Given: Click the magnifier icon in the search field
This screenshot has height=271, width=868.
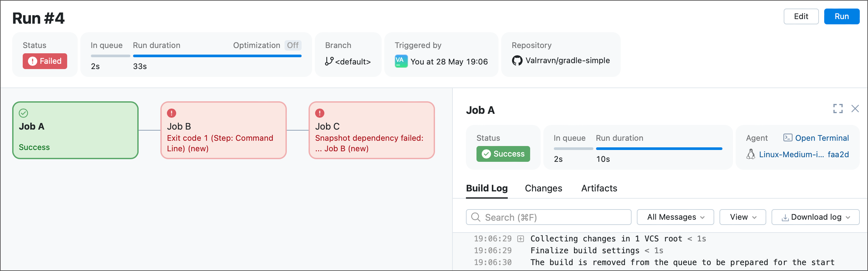Looking at the screenshot, I should coord(475,217).
